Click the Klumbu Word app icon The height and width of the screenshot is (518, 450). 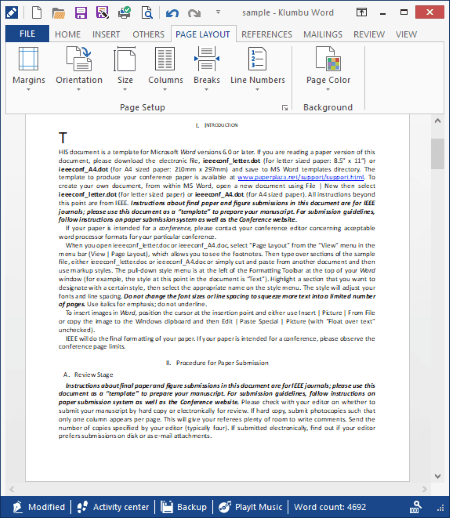[x=12, y=13]
